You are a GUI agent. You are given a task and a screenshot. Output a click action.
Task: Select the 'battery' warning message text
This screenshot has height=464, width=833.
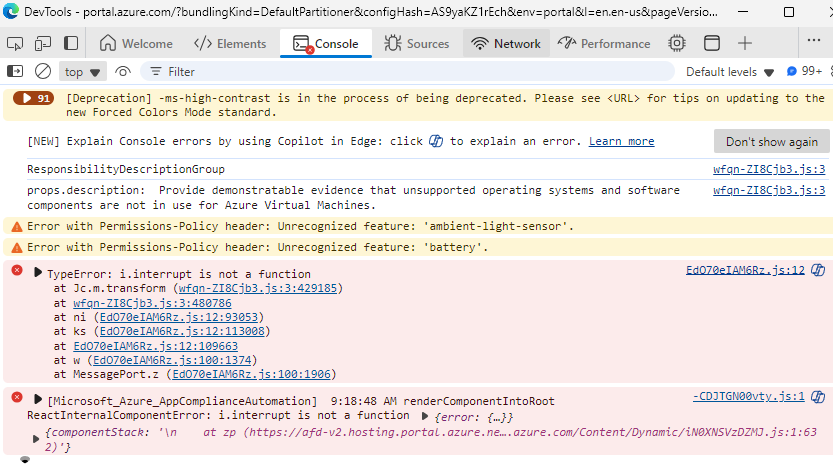257,247
